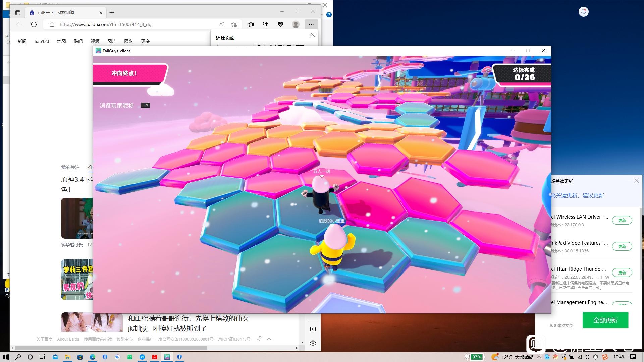This screenshot has height=362, width=644.
Task: Open the 萝莉三件套 video thumbnail
Action: click(77, 280)
